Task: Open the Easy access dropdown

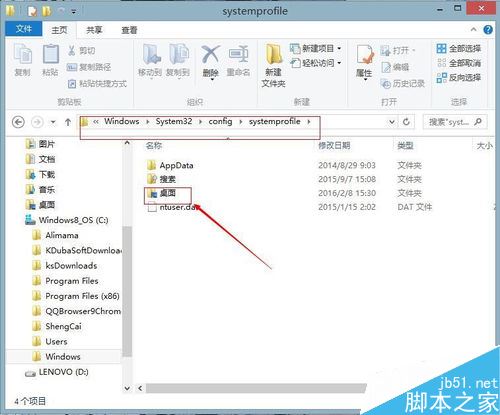Action: point(315,63)
